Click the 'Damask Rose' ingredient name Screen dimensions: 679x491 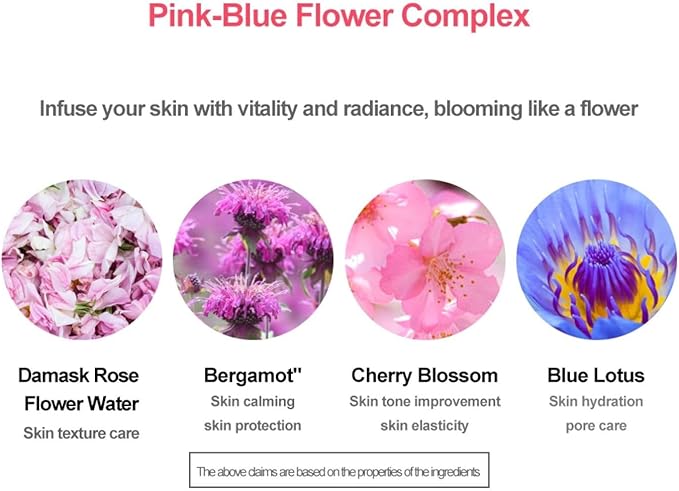point(79,377)
